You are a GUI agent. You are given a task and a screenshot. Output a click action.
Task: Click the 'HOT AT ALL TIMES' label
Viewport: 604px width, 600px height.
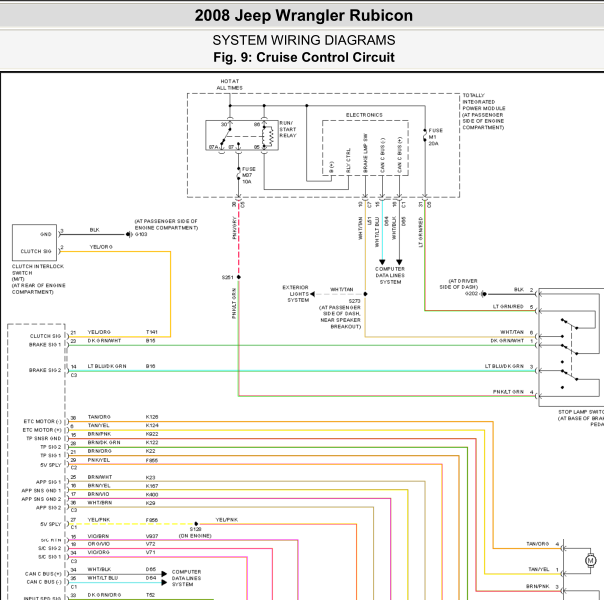point(230,85)
